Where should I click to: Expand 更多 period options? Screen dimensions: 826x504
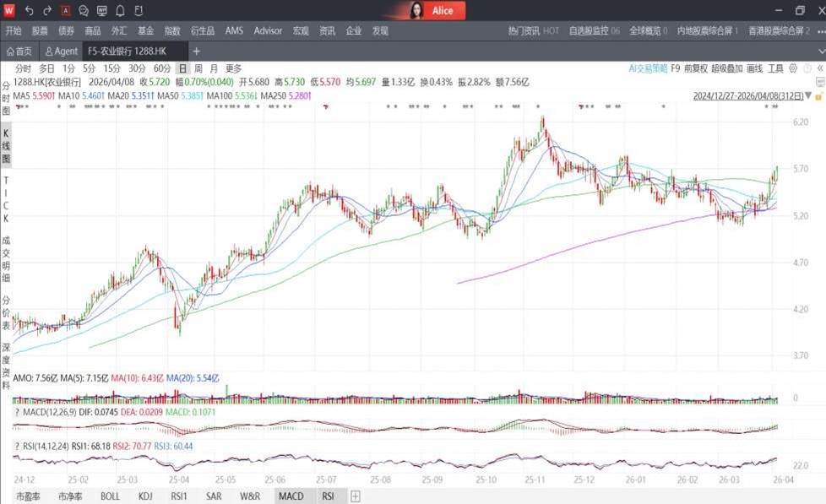(x=233, y=68)
